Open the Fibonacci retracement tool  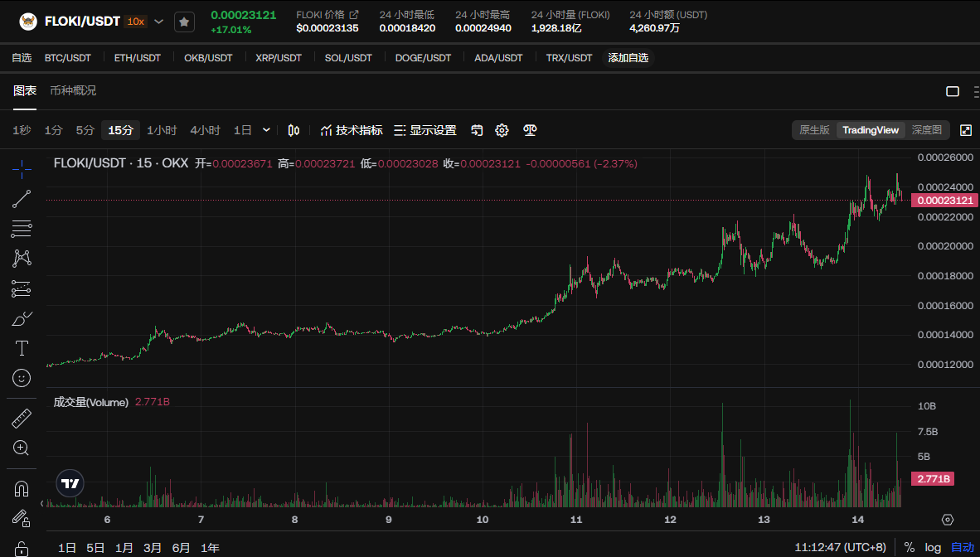[x=22, y=229]
